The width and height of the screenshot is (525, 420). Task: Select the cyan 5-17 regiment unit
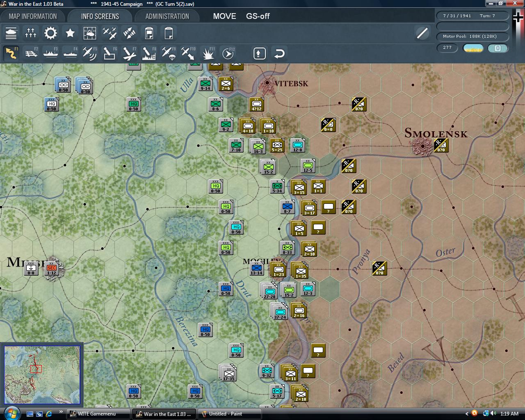click(x=277, y=392)
